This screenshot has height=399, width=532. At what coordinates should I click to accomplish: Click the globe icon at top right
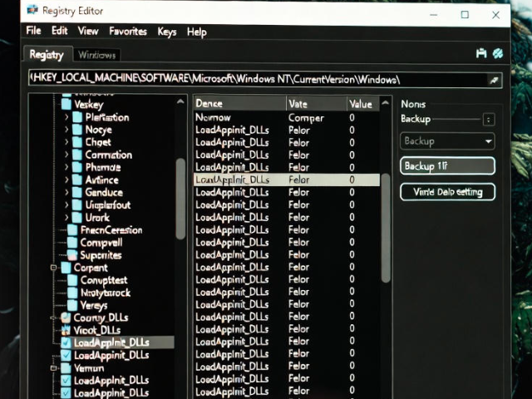pos(498,53)
